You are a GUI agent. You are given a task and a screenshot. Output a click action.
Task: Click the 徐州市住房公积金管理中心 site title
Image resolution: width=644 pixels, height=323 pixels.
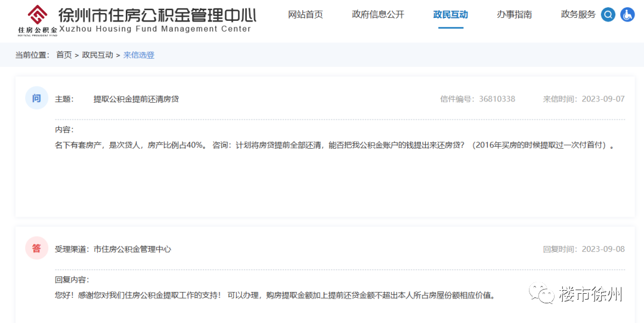(x=157, y=15)
